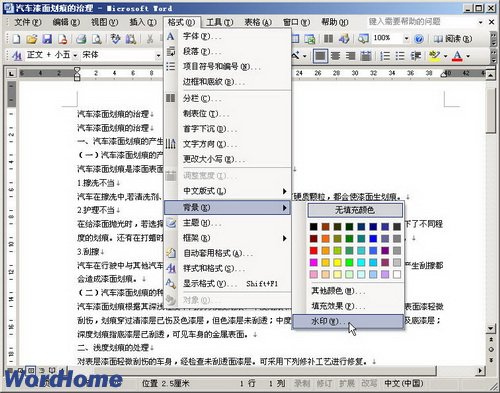Click the Save disk icon
The image size is (500, 393).
(47, 39)
